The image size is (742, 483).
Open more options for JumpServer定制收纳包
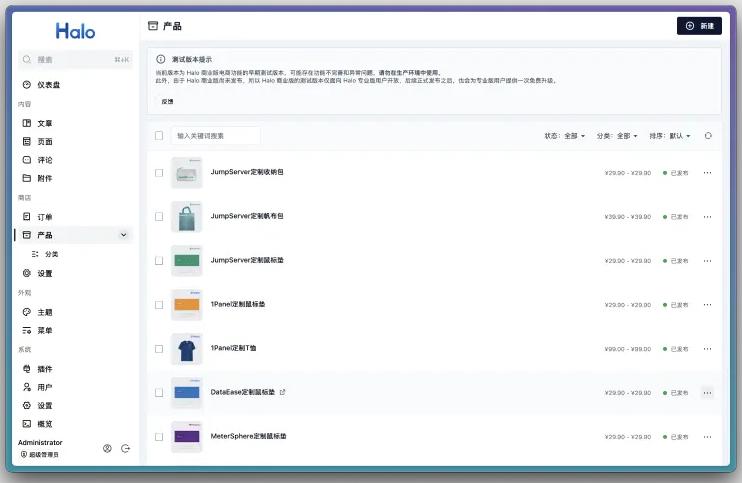pyautogui.click(x=707, y=173)
